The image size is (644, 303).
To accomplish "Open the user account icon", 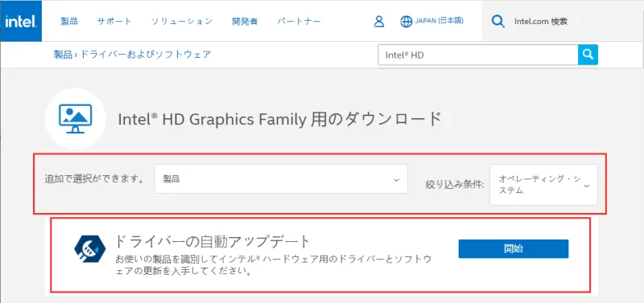I will (378, 22).
